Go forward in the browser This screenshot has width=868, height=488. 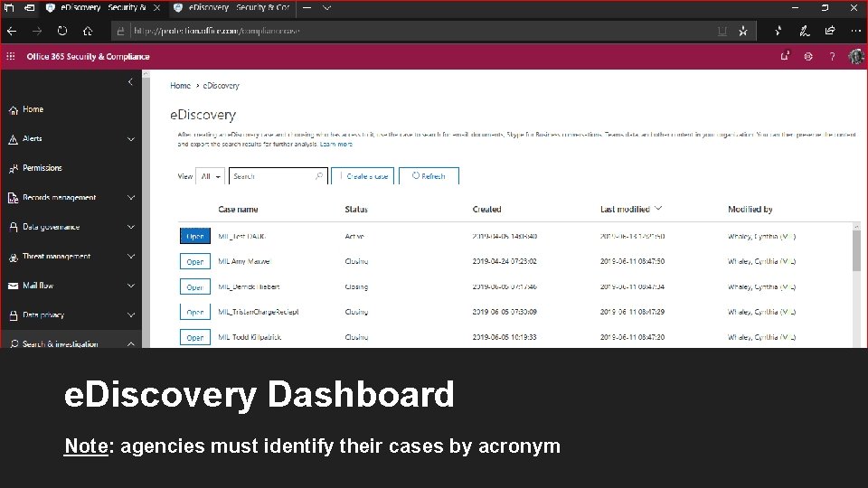click(37, 31)
